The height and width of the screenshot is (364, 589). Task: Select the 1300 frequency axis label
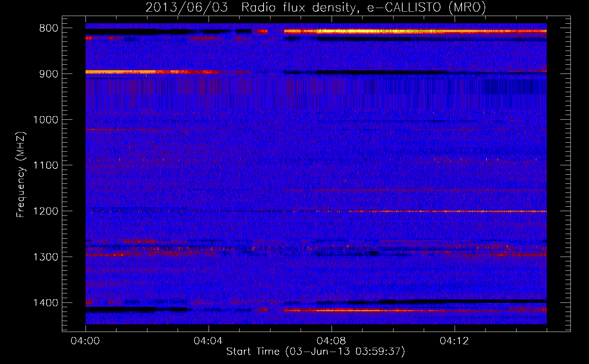point(46,257)
